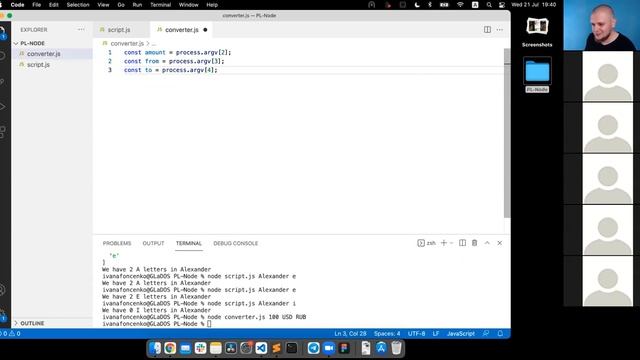Change indentation via Spaces: 4

click(387, 333)
